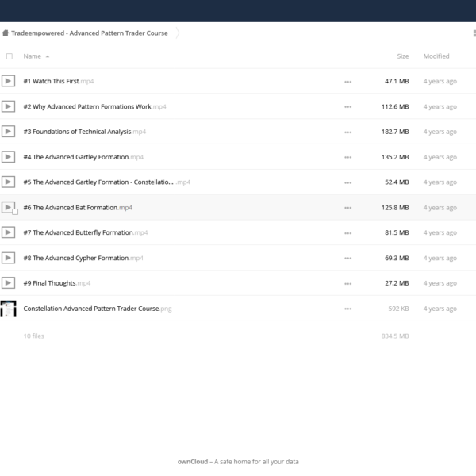The width and height of the screenshot is (476, 476).
Task: Open #2 Why Advanced Pattern Formations Work.mp4
Action: (94, 106)
